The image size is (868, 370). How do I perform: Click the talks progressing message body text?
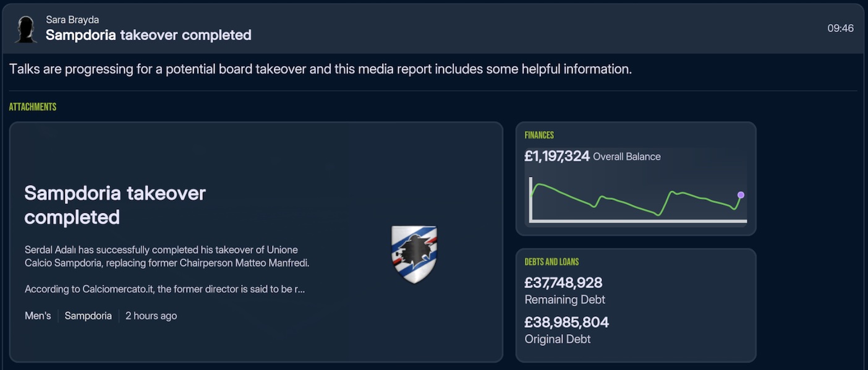click(x=320, y=69)
